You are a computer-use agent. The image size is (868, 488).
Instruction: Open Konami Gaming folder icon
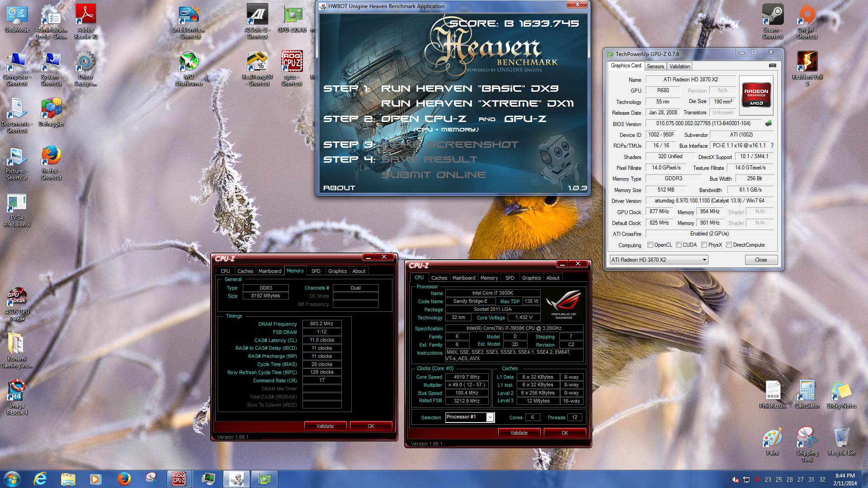(x=17, y=351)
